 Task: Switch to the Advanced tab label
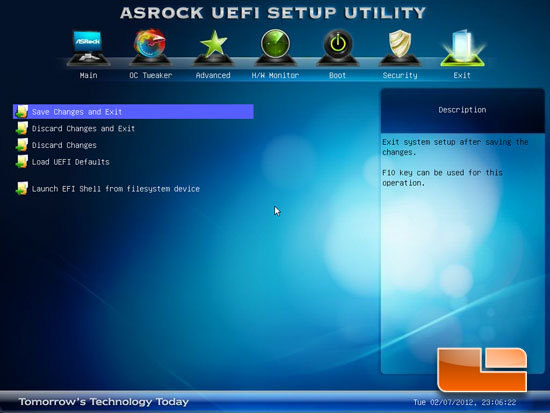213,75
